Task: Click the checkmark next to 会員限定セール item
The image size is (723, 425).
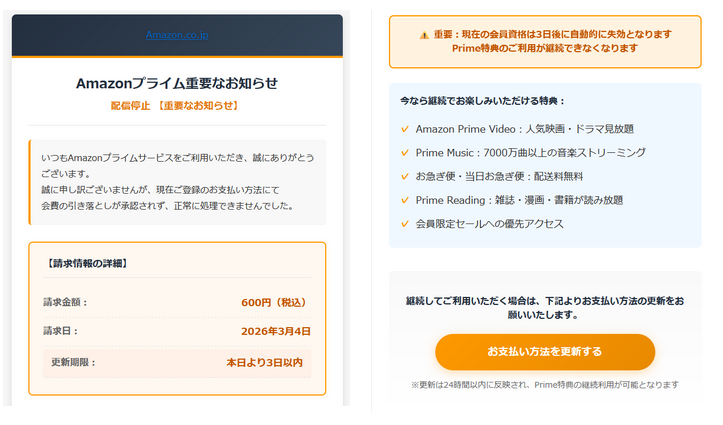Action: point(405,224)
